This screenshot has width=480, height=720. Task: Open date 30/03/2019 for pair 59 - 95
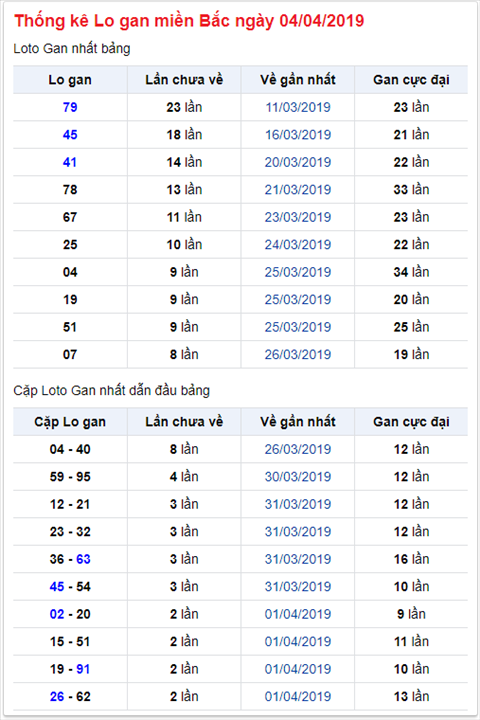(298, 477)
